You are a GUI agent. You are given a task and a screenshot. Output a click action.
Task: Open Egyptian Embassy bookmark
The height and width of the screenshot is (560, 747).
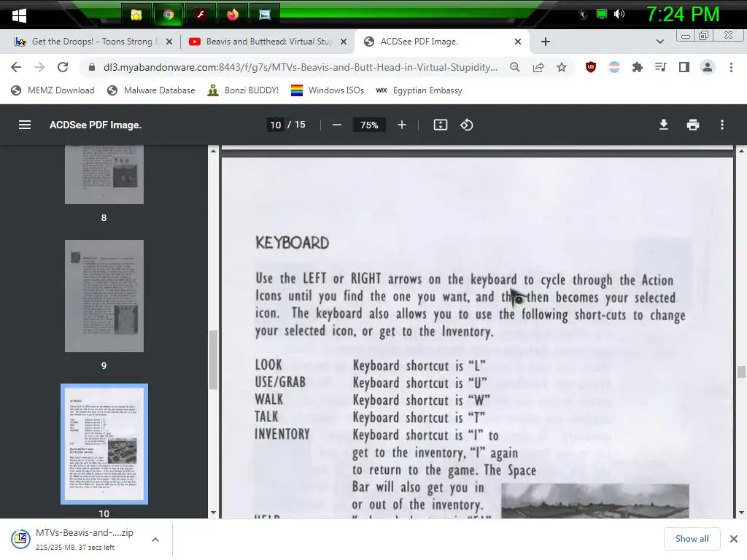pyautogui.click(x=419, y=90)
